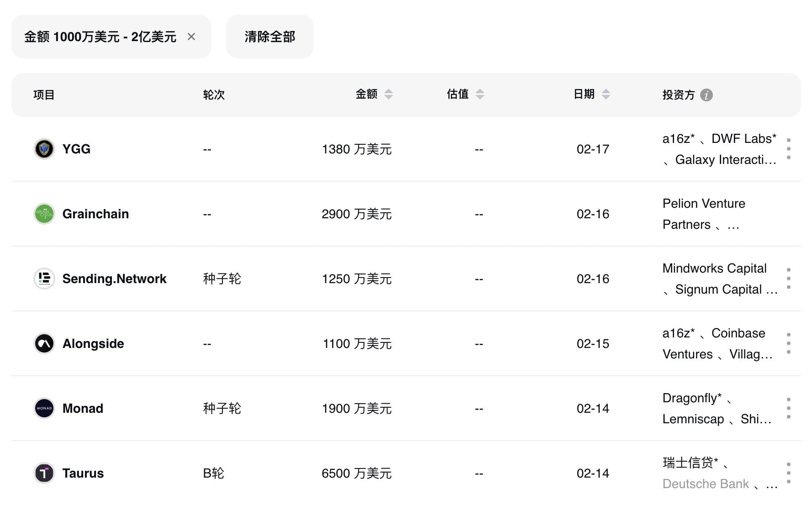Click the 轮次 column header
812x505 pixels.
(214, 95)
